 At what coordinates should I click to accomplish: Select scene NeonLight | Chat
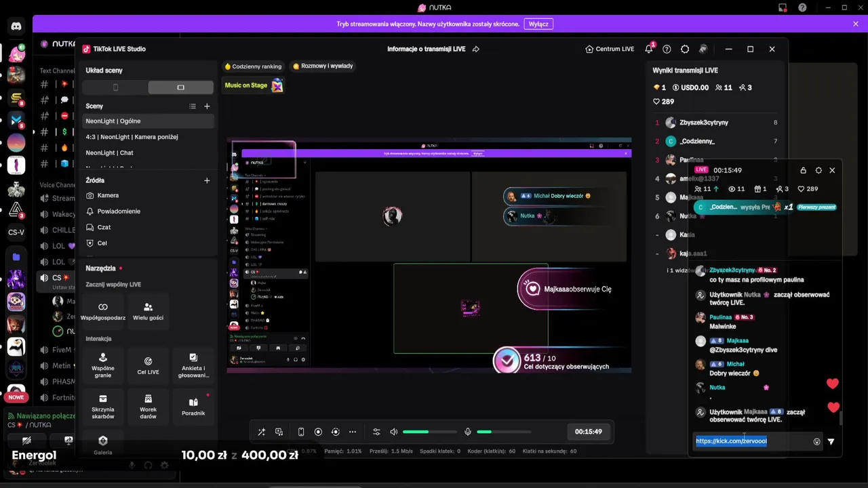pos(149,153)
